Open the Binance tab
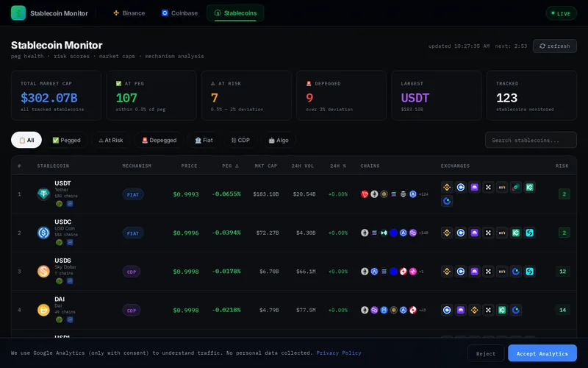588x368 pixels. [x=129, y=13]
